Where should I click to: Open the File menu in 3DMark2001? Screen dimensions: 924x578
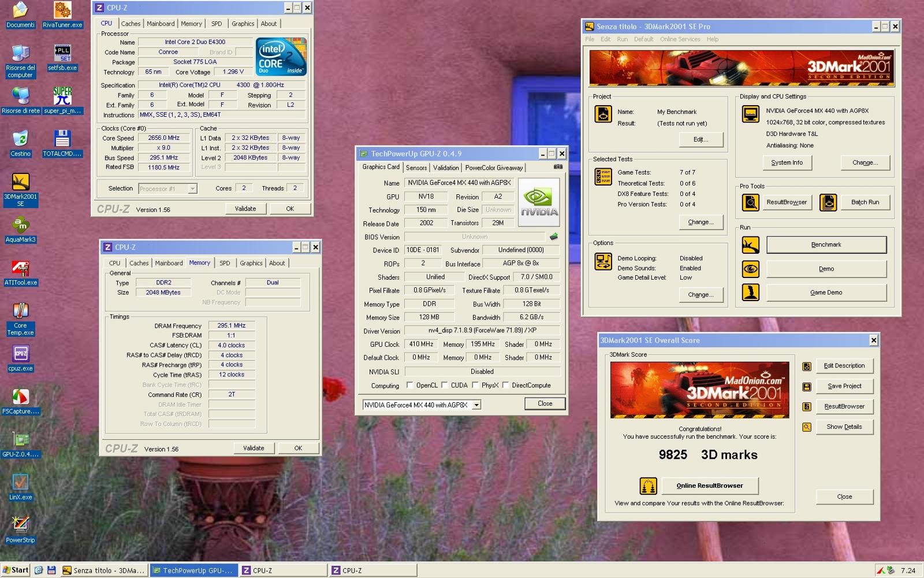point(590,39)
